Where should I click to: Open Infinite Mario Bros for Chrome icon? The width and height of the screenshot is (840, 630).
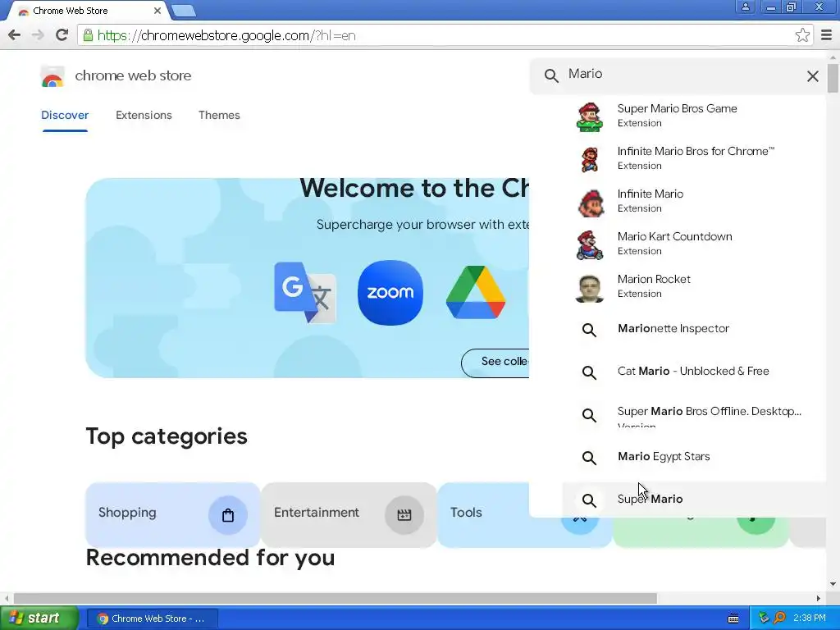pyautogui.click(x=590, y=159)
